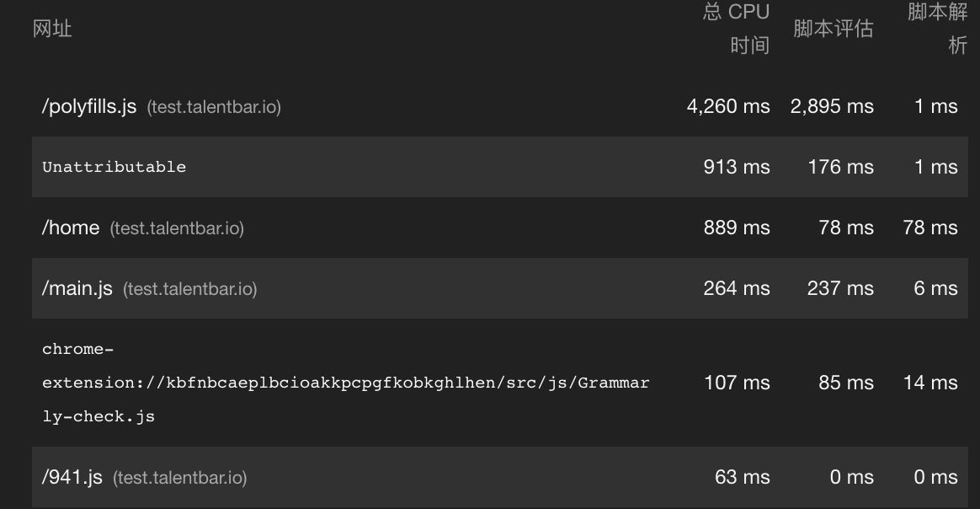Click the 14 ms Grammarly parse value
This screenshot has height=509, width=980.
pos(930,383)
